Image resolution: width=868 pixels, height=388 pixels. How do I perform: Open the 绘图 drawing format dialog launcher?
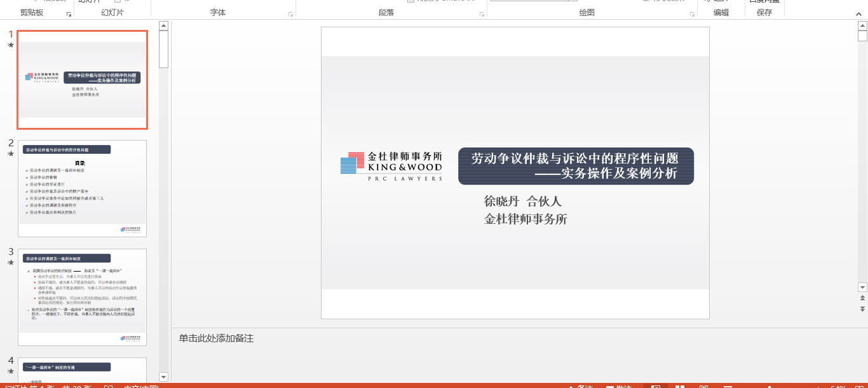click(691, 13)
